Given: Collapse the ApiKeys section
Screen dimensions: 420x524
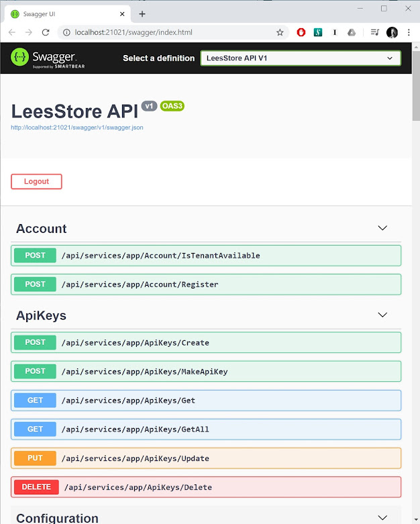Looking at the screenshot, I should [382, 315].
